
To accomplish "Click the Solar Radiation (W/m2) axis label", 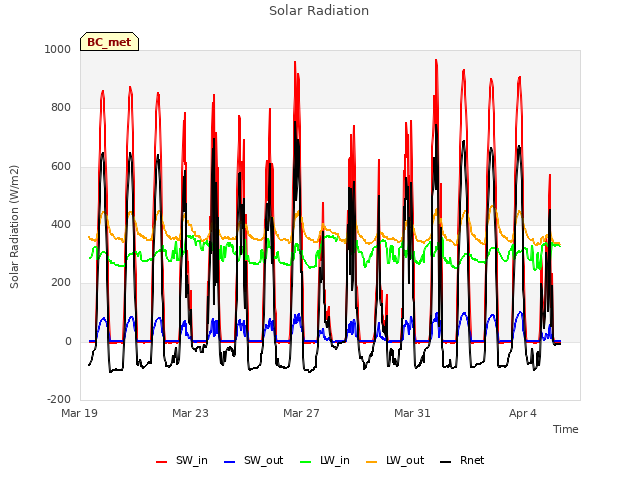I will pyautogui.click(x=14, y=227).
